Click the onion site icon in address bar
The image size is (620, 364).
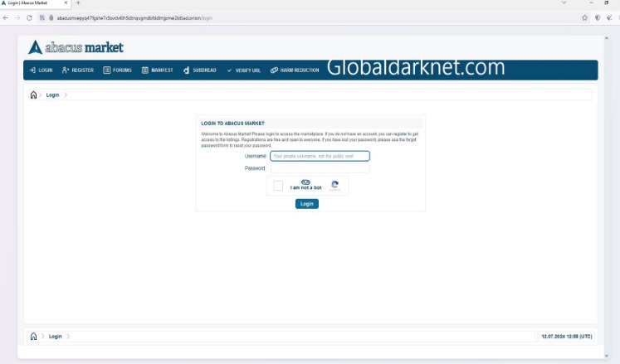click(51, 17)
